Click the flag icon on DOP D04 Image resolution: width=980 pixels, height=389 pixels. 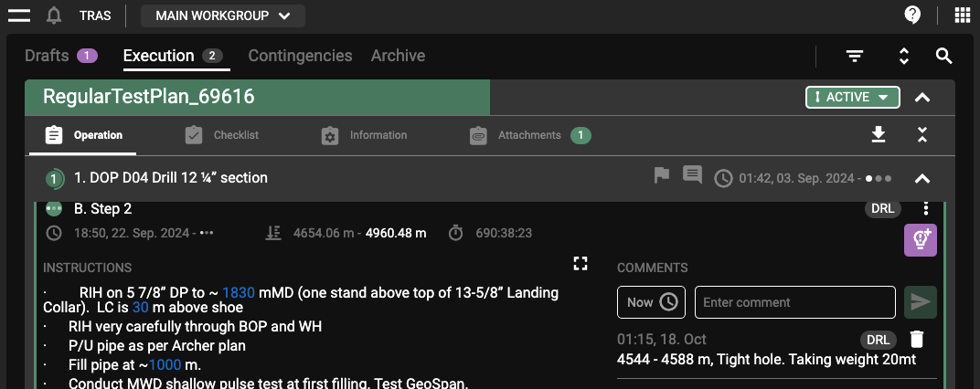click(x=662, y=176)
